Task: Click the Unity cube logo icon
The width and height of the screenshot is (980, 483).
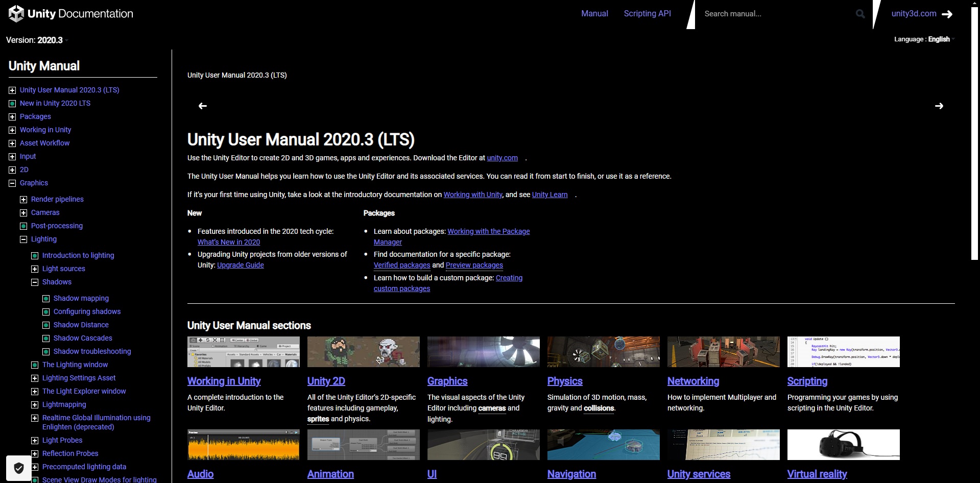Action: tap(16, 14)
